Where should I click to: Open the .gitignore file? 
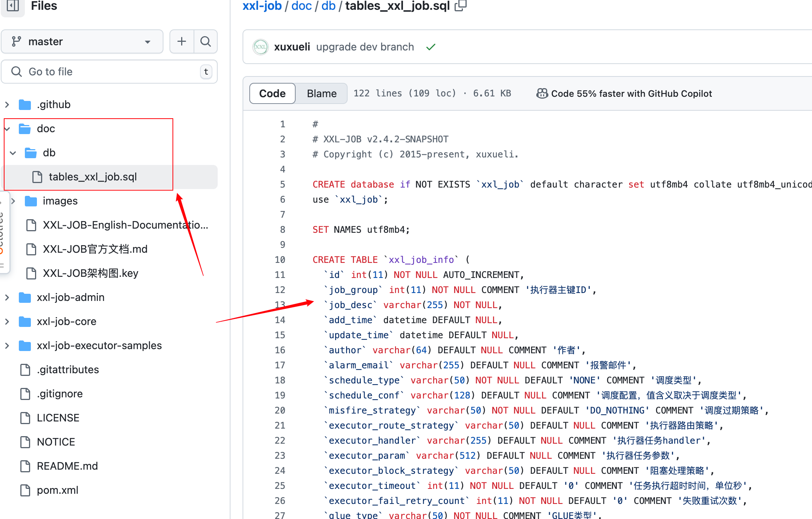(x=60, y=394)
